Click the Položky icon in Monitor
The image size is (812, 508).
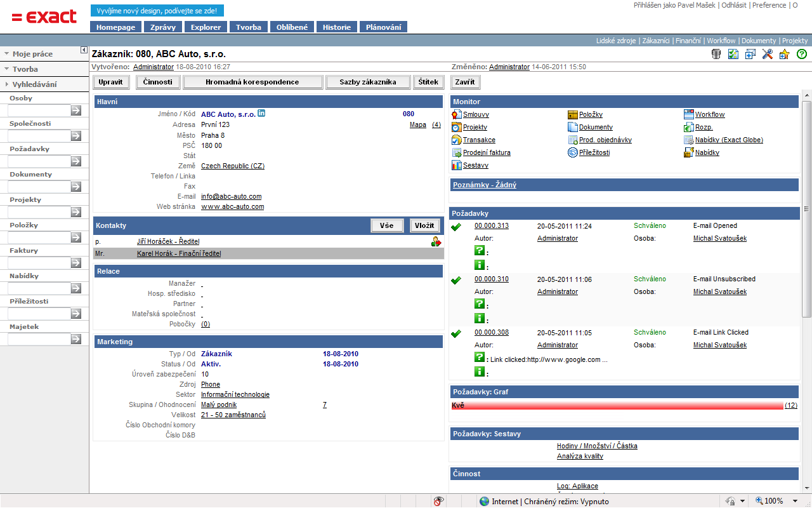[573, 114]
